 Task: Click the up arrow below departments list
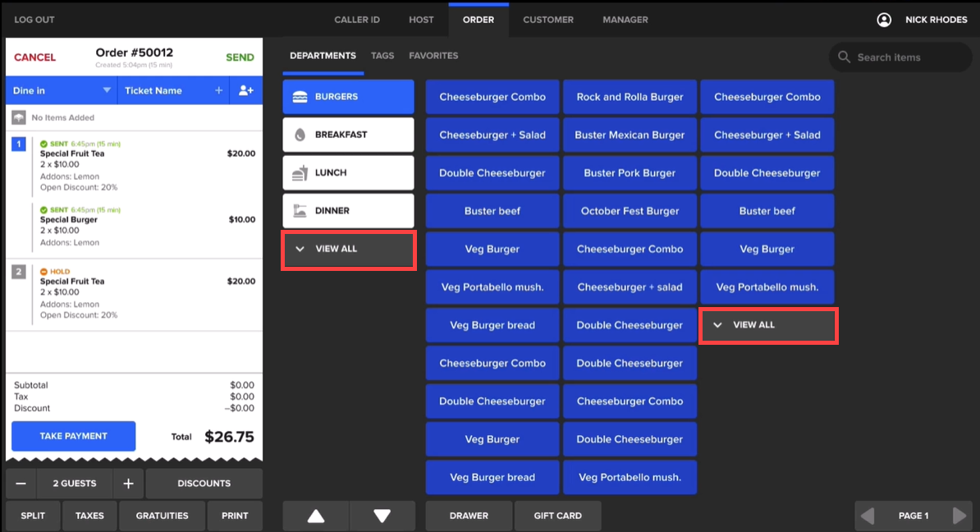pos(315,516)
